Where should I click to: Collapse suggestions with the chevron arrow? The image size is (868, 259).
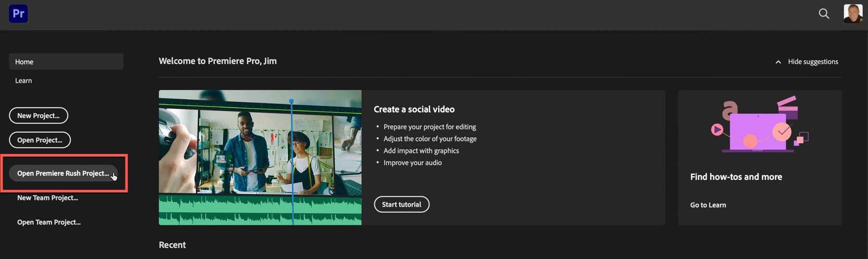click(778, 62)
